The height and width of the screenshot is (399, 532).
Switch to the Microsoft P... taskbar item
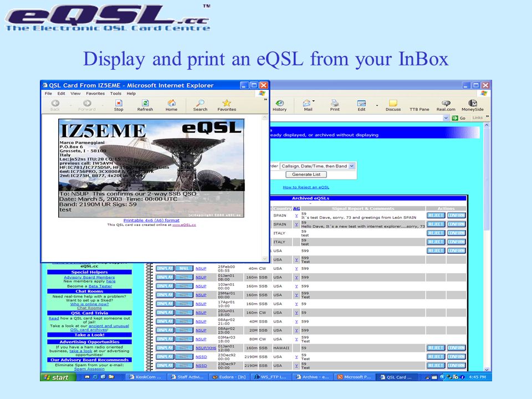click(x=354, y=377)
